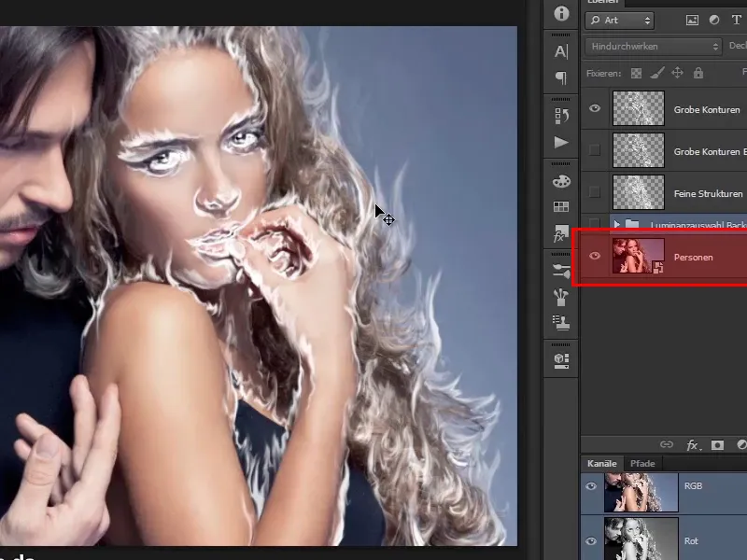Open the Art layer filter dropdown
This screenshot has width=747, height=560.
point(619,20)
